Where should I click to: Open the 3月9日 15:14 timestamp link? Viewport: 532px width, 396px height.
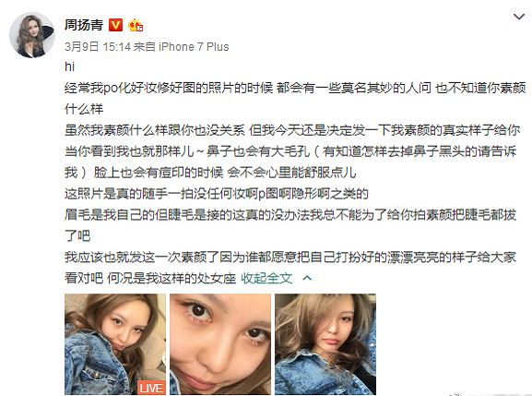coord(98,46)
